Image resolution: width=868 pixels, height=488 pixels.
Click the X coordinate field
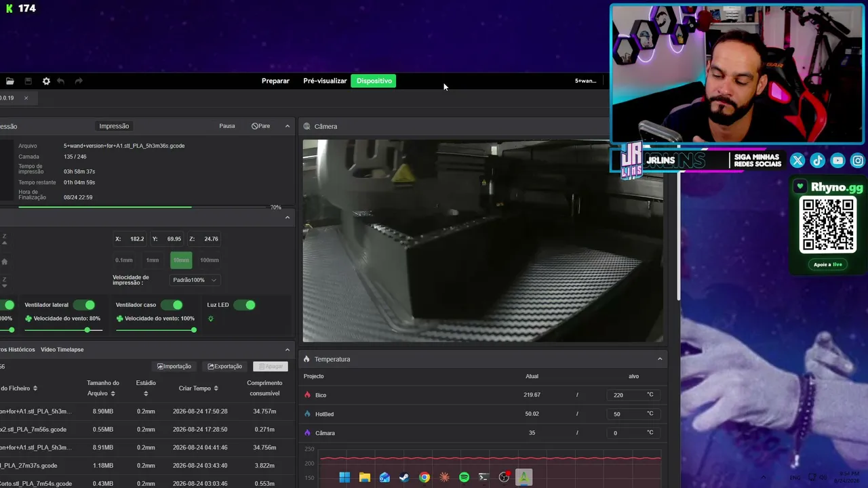click(129, 239)
